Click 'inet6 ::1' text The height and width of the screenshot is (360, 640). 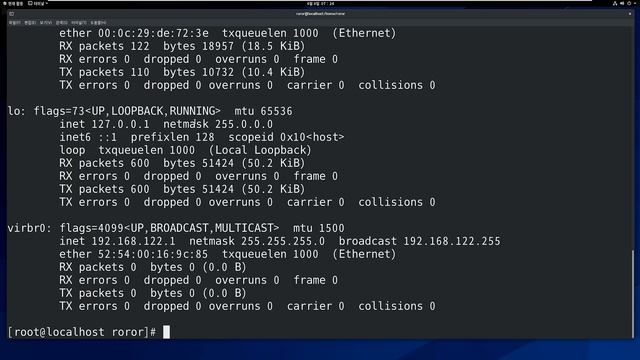click(x=88, y=137)
